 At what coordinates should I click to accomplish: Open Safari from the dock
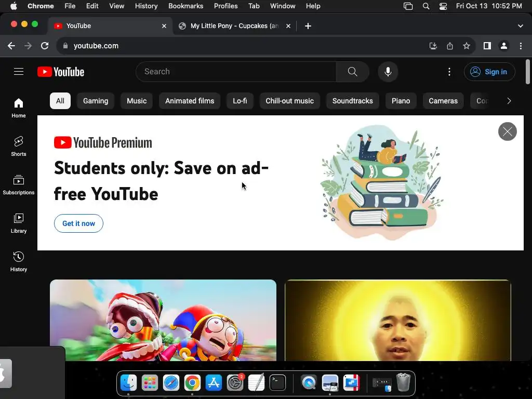(171, 383)
